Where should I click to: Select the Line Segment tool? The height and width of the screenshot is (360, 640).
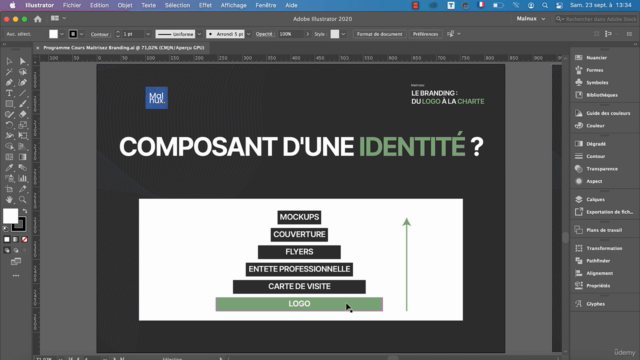(x=23, y=93)
